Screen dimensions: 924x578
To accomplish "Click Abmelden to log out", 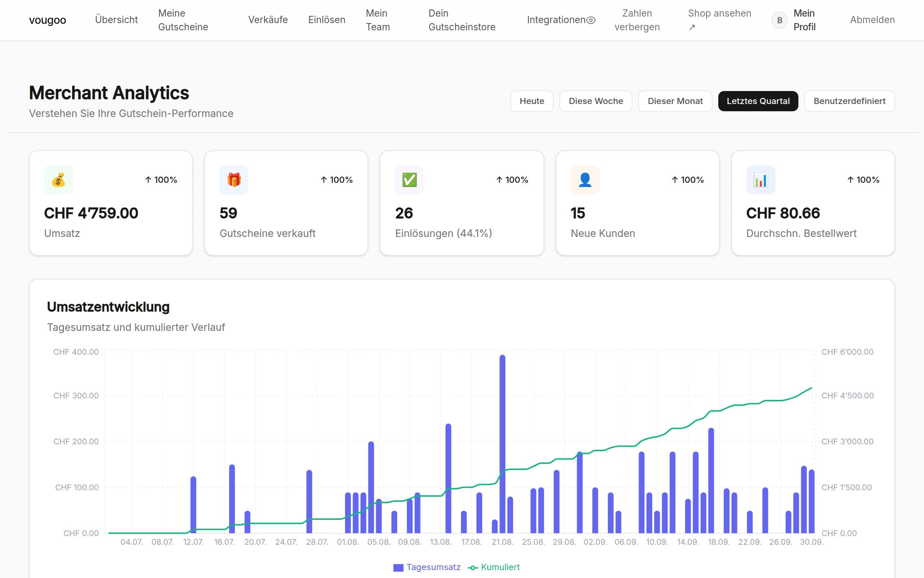I will 872,20.
